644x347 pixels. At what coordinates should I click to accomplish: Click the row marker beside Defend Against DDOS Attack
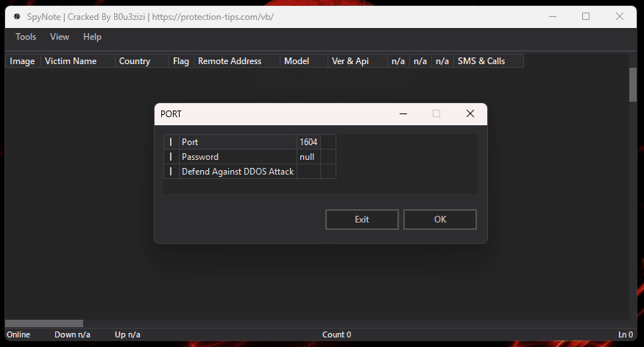click(x=171, y=172)
